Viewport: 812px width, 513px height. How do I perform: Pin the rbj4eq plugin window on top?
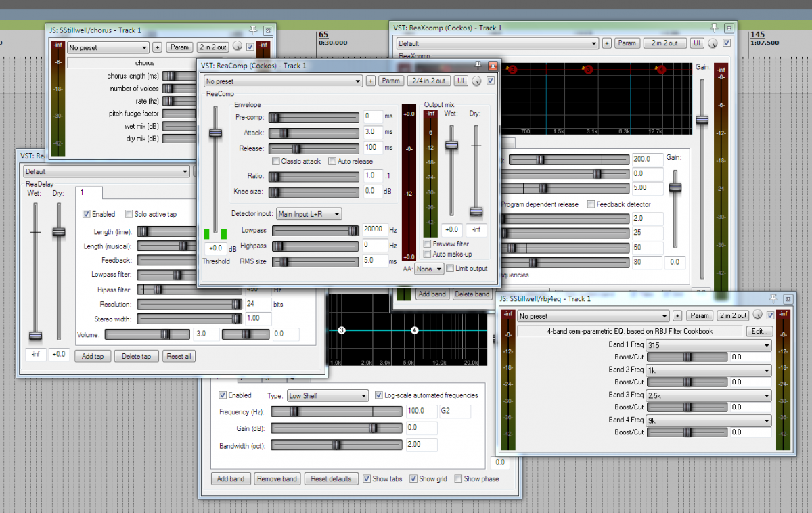tap(772, 298)
